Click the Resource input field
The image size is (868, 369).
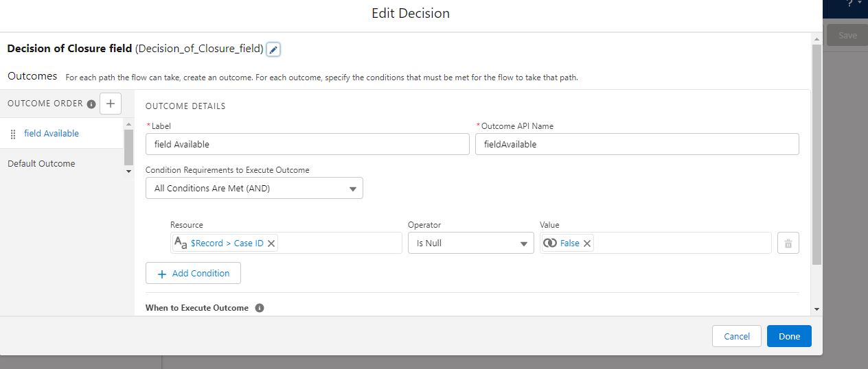340,243
